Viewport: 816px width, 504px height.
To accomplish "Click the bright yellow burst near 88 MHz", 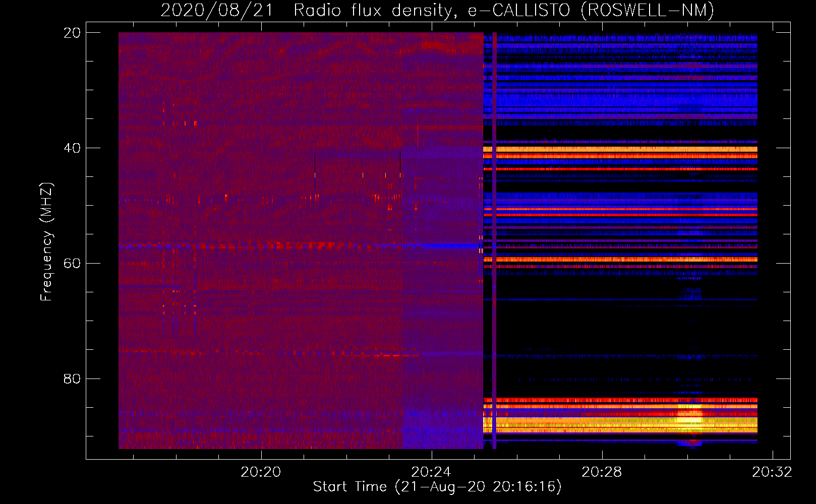I will coord(690,418).
